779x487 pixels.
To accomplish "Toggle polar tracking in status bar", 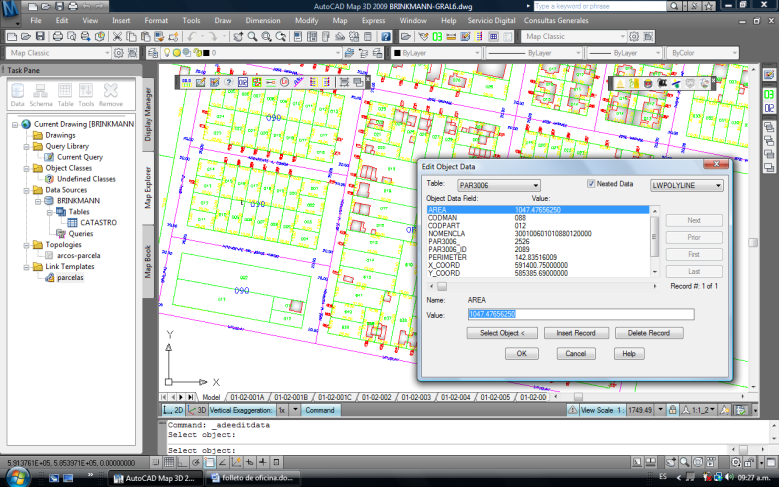I will [196, 462].
